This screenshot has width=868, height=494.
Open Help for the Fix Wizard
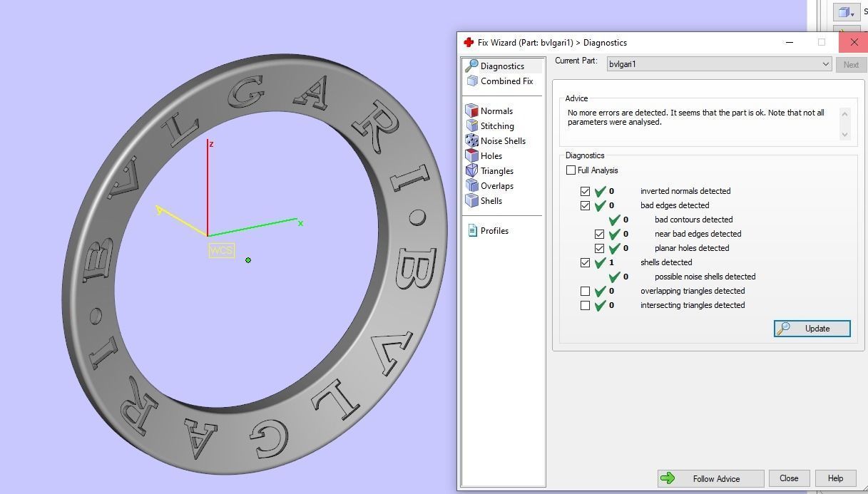[835, 478]
